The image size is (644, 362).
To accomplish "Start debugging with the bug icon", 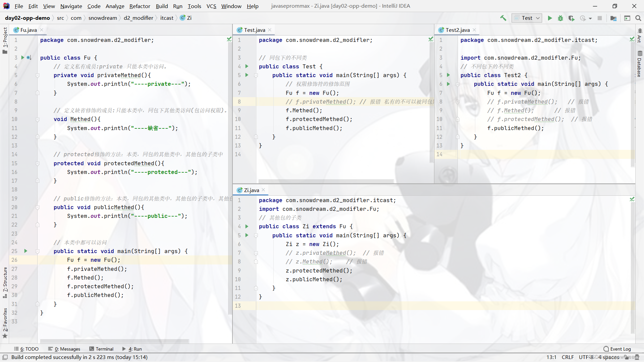I will [560, 18].
